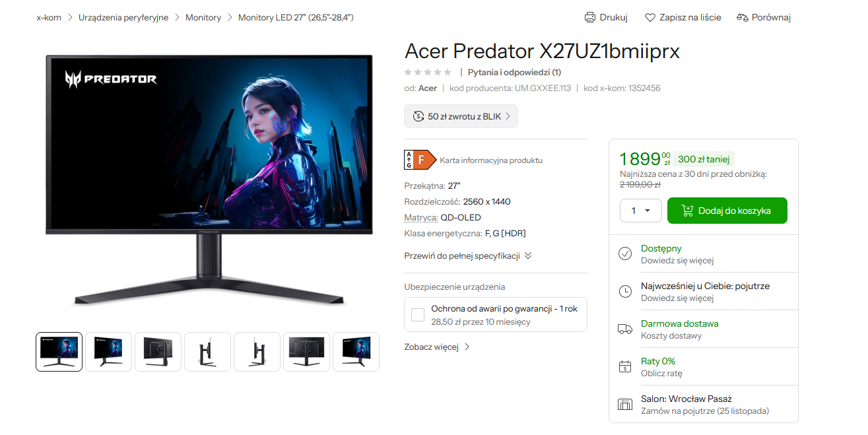Open the Pytania i odpowiedzi link
Viewport: 868px width, 435px height.
tap(514, 72)
